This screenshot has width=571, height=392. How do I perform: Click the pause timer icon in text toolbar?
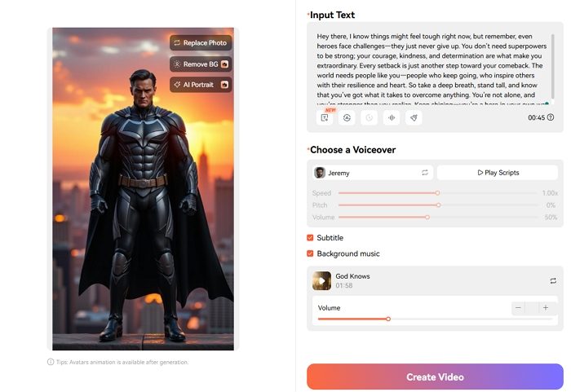tap(369, 117)
